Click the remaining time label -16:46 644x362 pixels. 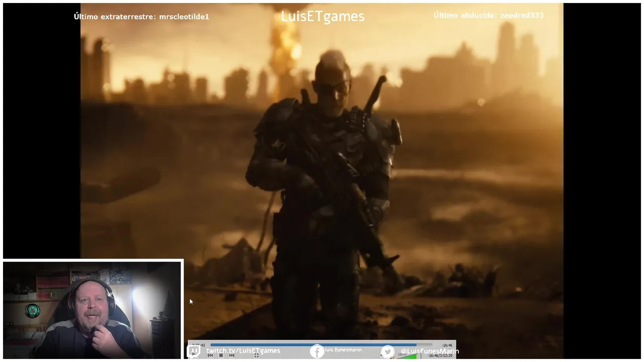447,345
